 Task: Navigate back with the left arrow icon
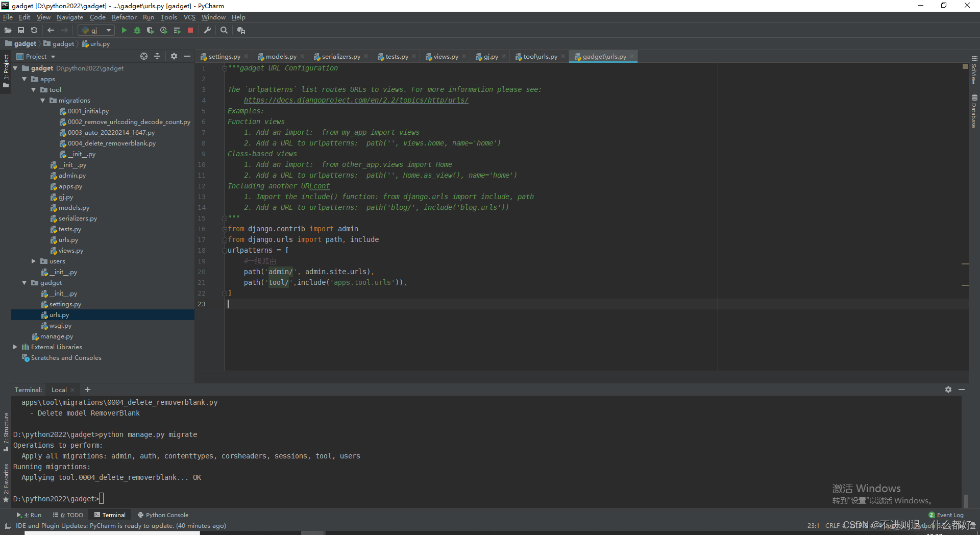[51, 31]
